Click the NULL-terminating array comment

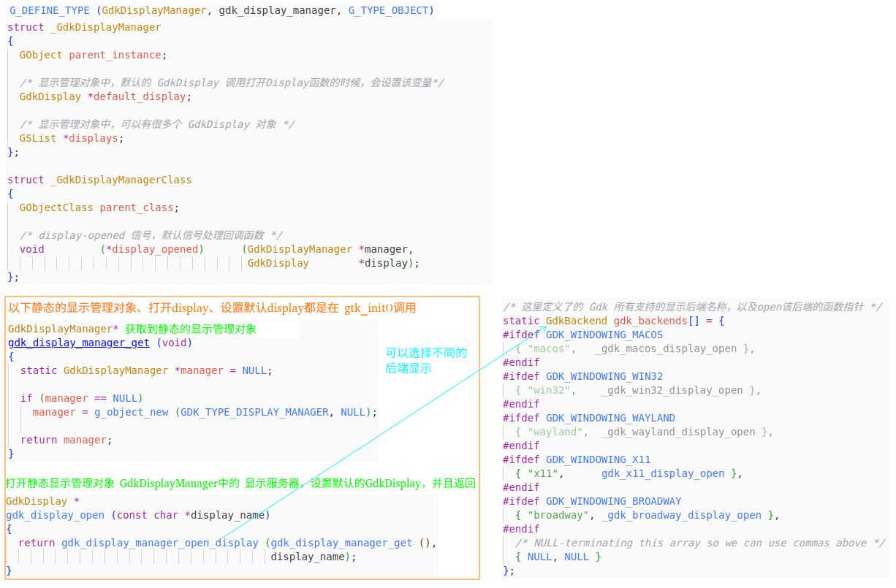(x=700, y=543)
